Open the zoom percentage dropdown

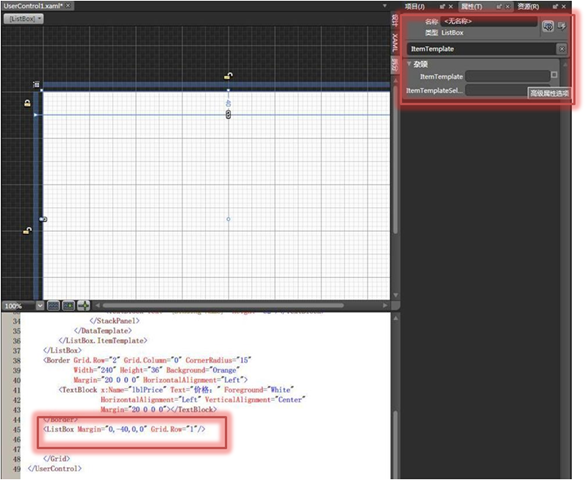click(x=40, y=306)
